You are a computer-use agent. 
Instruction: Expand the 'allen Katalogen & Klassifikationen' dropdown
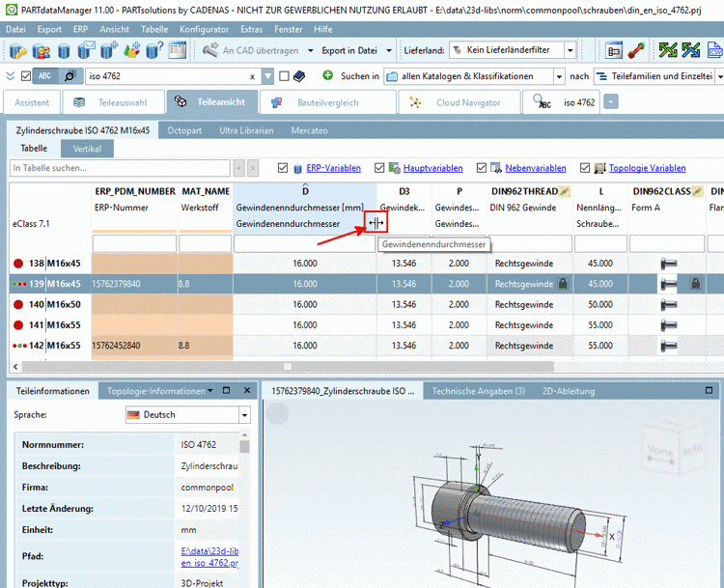(558, 76)
